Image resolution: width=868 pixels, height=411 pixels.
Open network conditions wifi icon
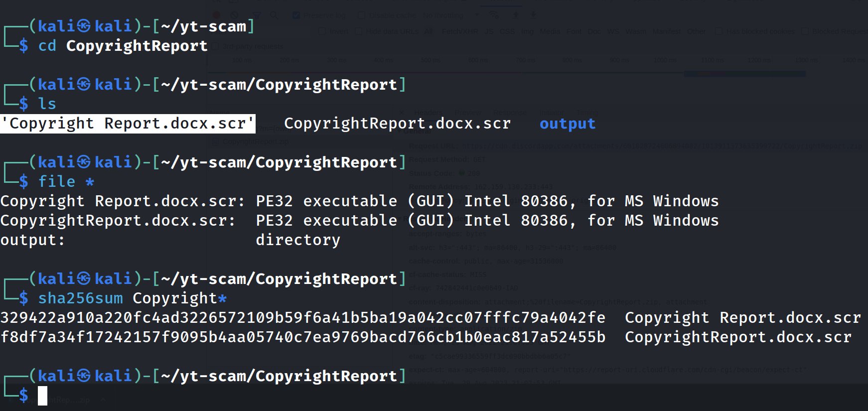click(x=494, y=15)
